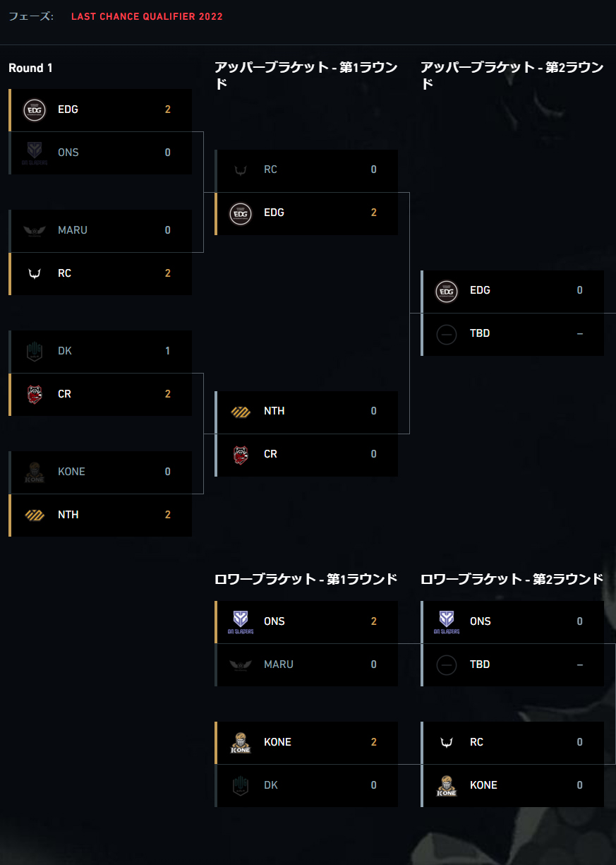Click the KONE logo in Round 1
616x865 pixels.
click(x=35, y=472)
